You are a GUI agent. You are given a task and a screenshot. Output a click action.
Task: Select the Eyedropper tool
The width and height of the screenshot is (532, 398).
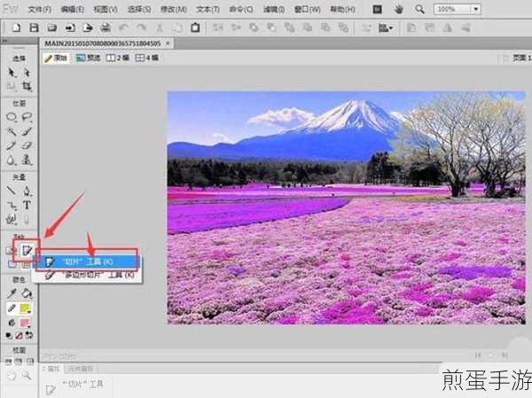[x=12, y=293]
